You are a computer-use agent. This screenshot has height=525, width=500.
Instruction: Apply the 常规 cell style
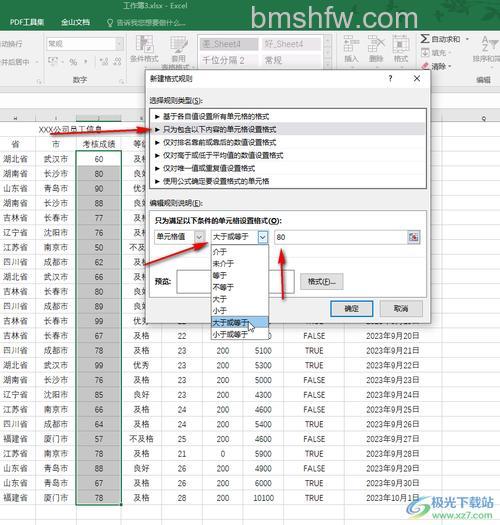(291, 60)
